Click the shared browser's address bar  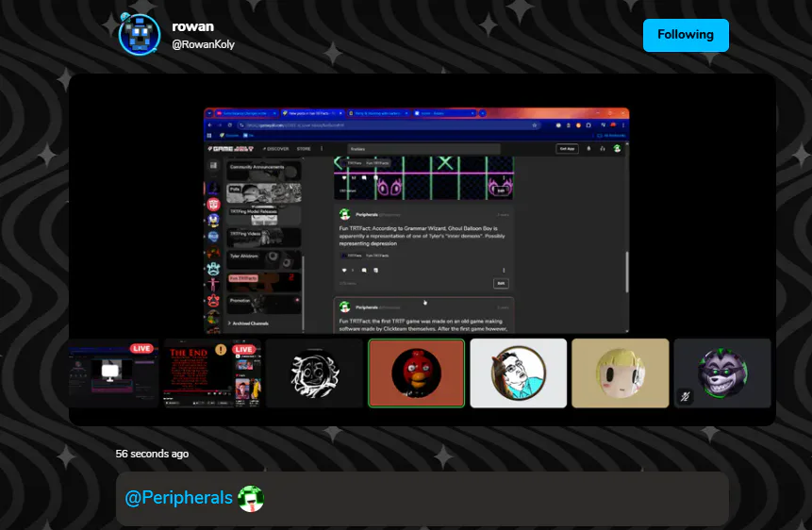(x=389, y=124)
